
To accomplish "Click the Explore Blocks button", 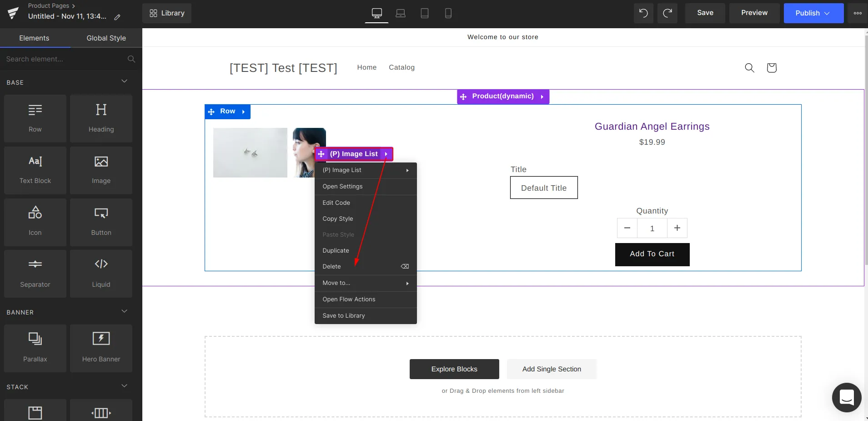I will coord(454,369).
